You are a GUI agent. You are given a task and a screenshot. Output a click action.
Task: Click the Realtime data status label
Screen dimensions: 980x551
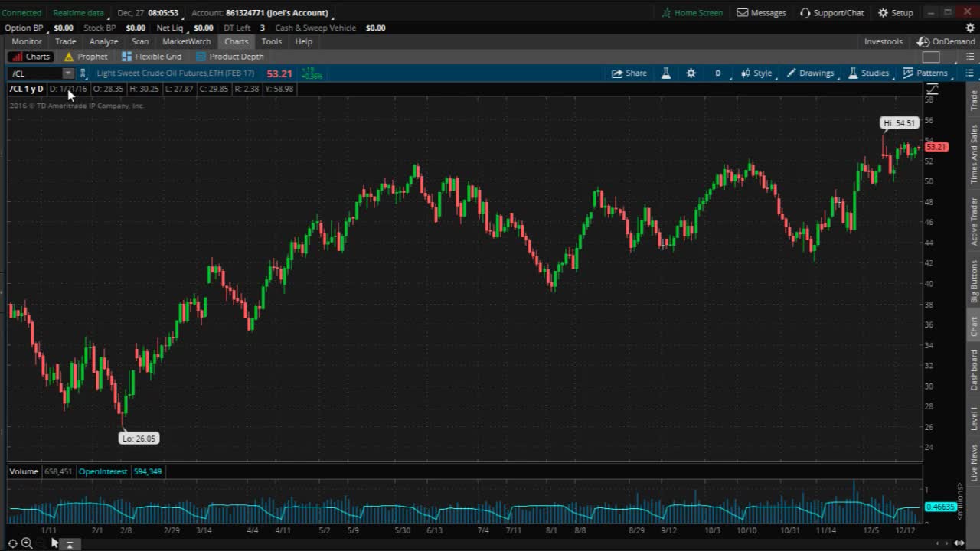tap(78, 13)
